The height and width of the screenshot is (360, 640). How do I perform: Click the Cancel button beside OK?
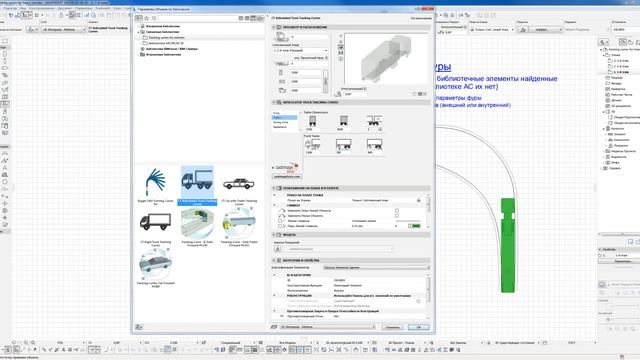393,327
